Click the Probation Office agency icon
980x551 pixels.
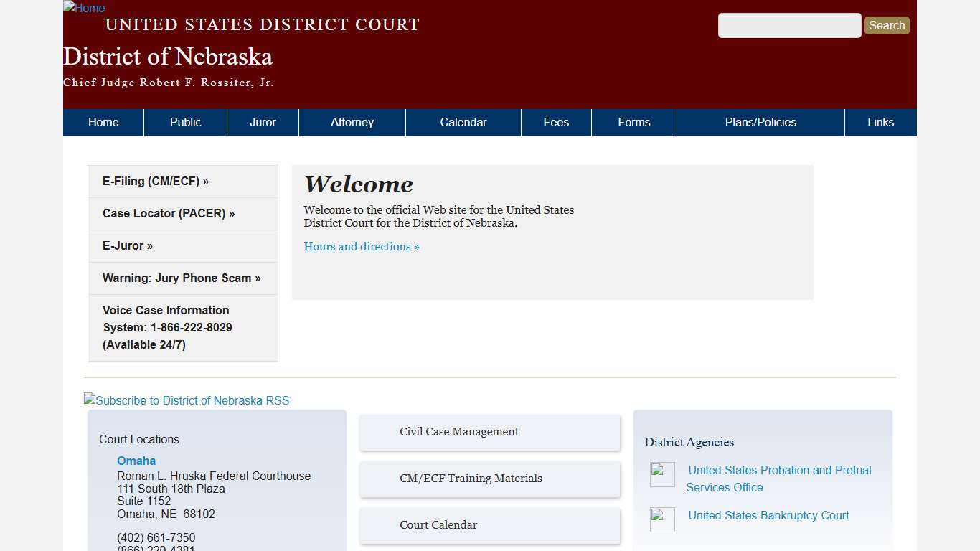(x=661, y=474)
